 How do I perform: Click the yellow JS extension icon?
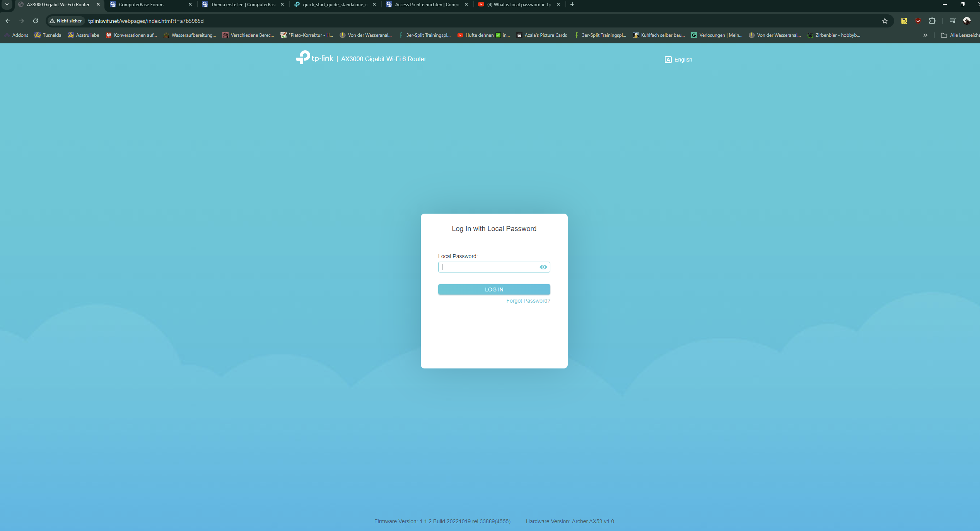(x=904, y=21)
